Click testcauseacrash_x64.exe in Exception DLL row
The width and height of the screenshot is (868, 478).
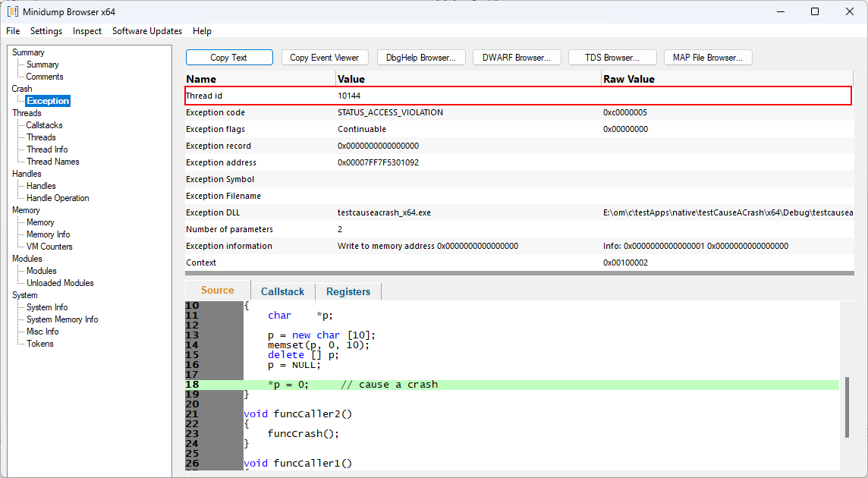(384, 212)
